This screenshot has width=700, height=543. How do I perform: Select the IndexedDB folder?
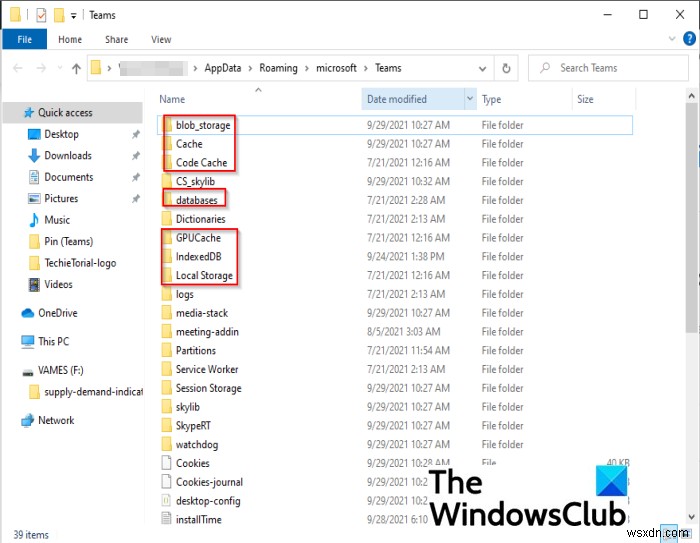point(199,256)
